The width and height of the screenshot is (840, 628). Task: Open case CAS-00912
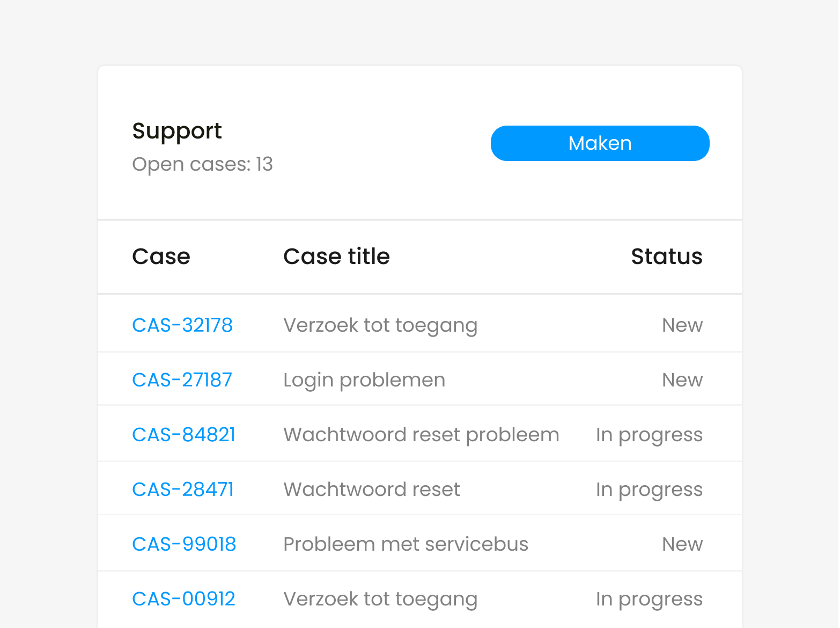tap(183, 599)
